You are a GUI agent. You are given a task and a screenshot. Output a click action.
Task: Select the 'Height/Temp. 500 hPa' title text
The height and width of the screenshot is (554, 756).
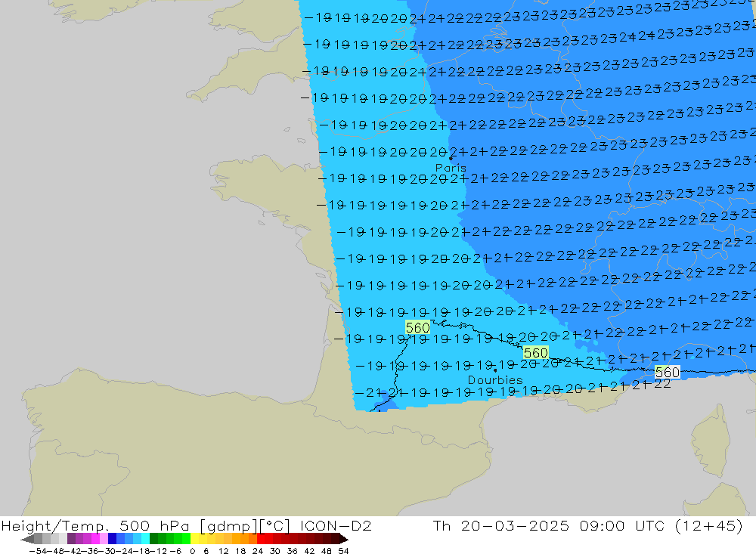[94, 526]
